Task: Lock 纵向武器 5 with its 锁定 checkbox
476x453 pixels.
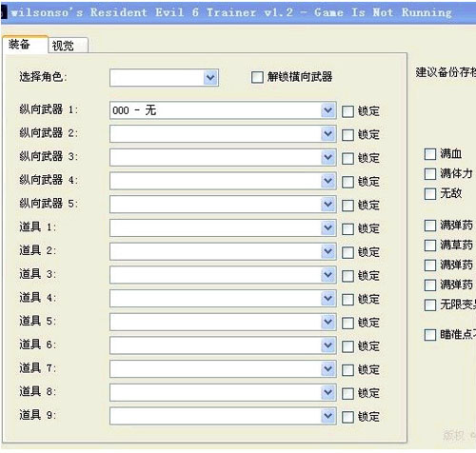Action: (347, 206)
